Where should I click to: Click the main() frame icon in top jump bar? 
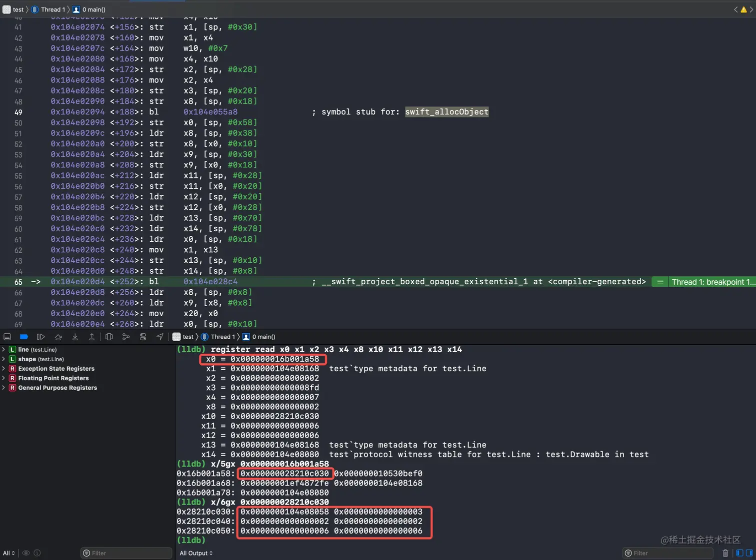(76, 9)
